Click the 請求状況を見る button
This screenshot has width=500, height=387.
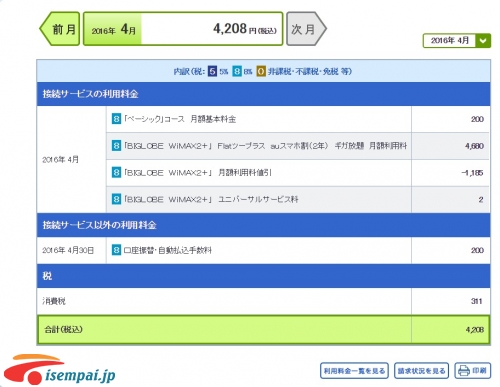(421, 371)
